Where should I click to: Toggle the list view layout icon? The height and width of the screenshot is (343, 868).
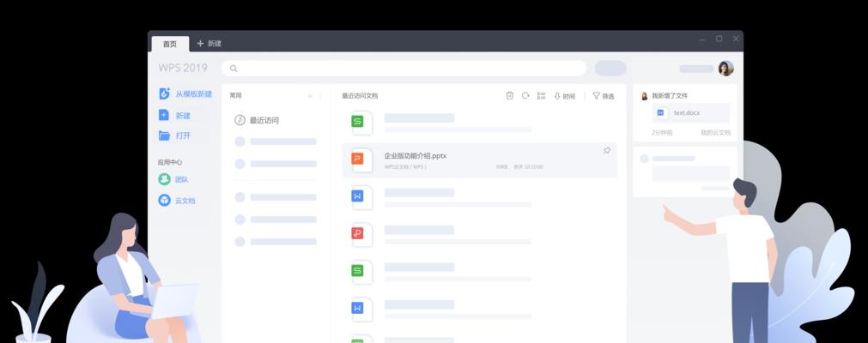[542, 96]
